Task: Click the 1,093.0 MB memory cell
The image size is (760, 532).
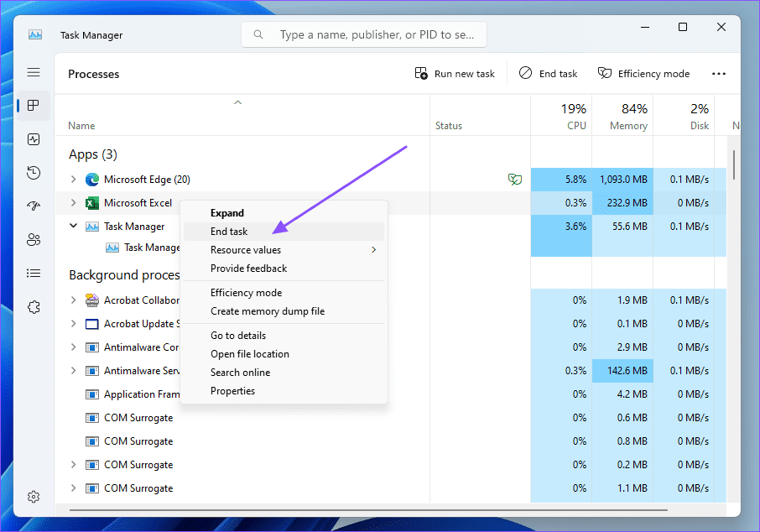Action: click(x=622, y=180)
